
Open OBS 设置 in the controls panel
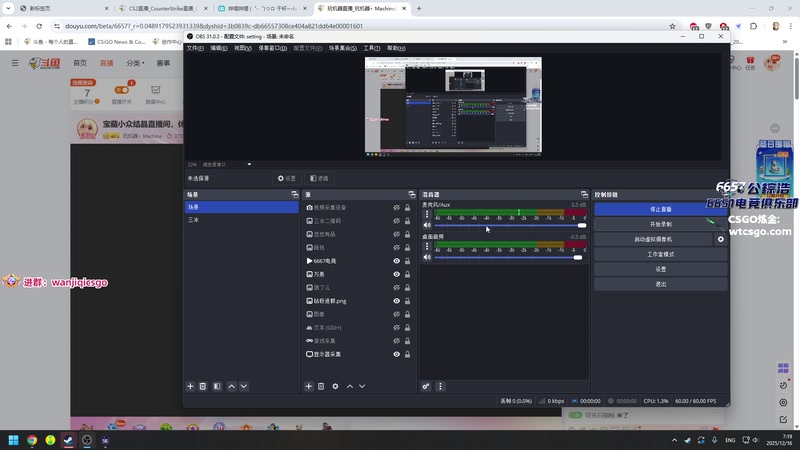[x=661, y=269]
